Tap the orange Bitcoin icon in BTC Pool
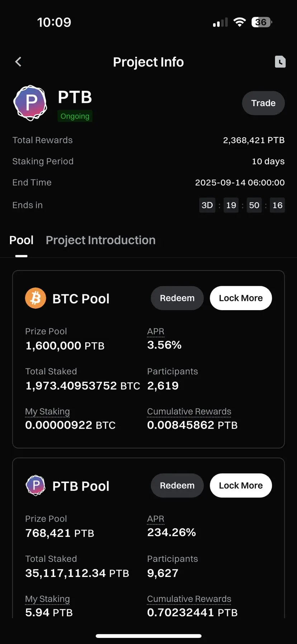Viewport: 297px width, 644px height. coord(36,298)
